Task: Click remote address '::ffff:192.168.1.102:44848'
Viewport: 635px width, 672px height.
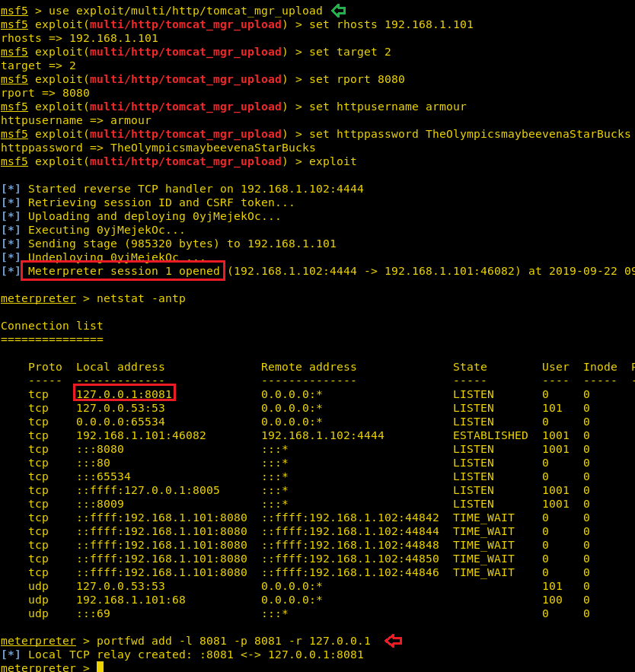Action: tap(350, 545)
